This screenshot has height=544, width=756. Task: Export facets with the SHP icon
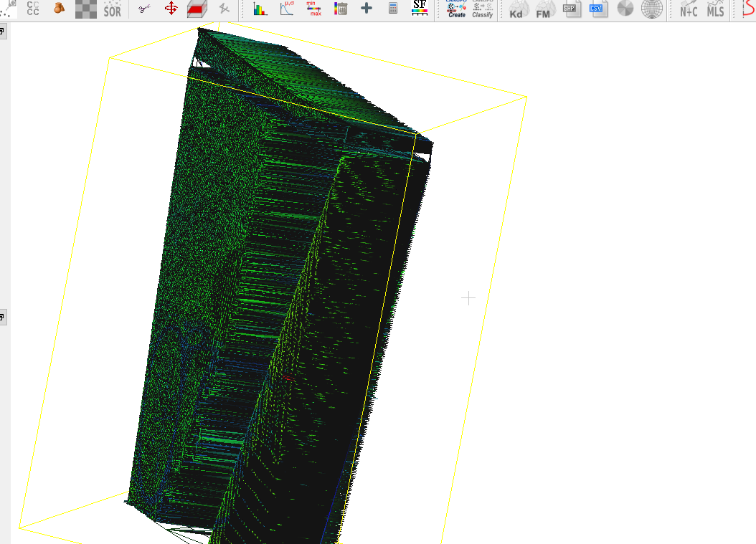coord(571,9)
